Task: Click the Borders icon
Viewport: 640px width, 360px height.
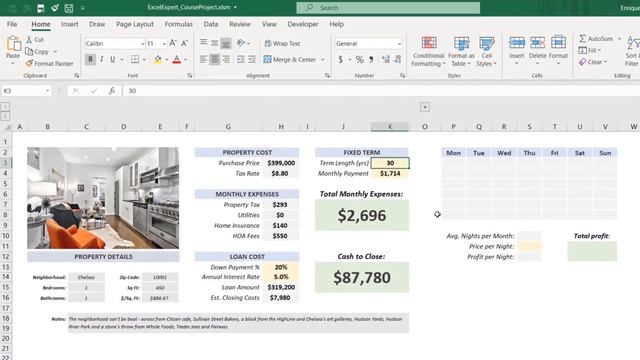Action: (135, 60)
